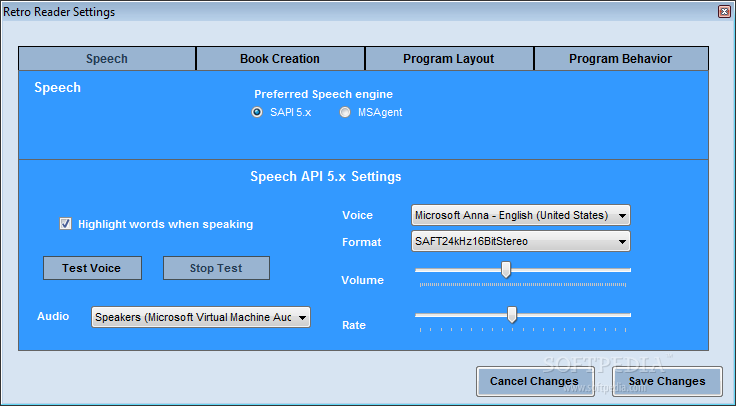Switch to the Speech tab
This screenshot has height=406, width=736.
tap(107, 59)
